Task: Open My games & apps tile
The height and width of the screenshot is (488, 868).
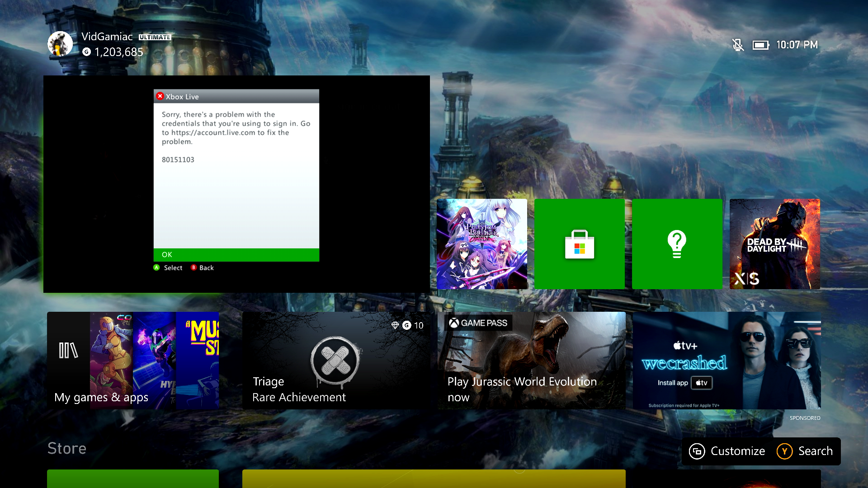Action: [x=133, y=361]
